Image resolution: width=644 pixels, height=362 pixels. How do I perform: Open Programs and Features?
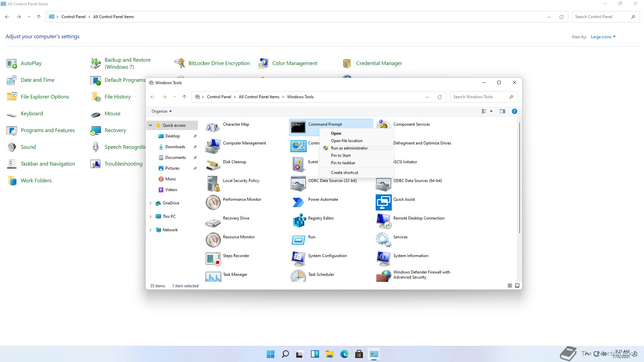(x=41, y=130)
